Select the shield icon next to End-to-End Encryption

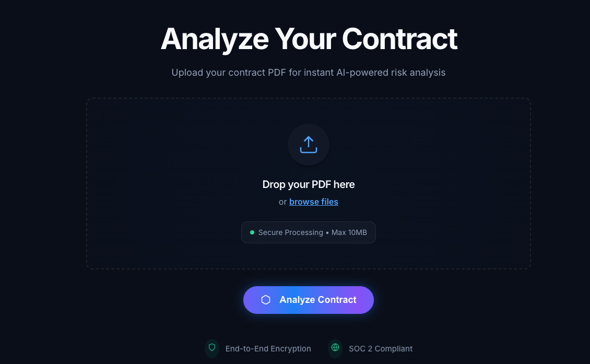click(212, 348)
